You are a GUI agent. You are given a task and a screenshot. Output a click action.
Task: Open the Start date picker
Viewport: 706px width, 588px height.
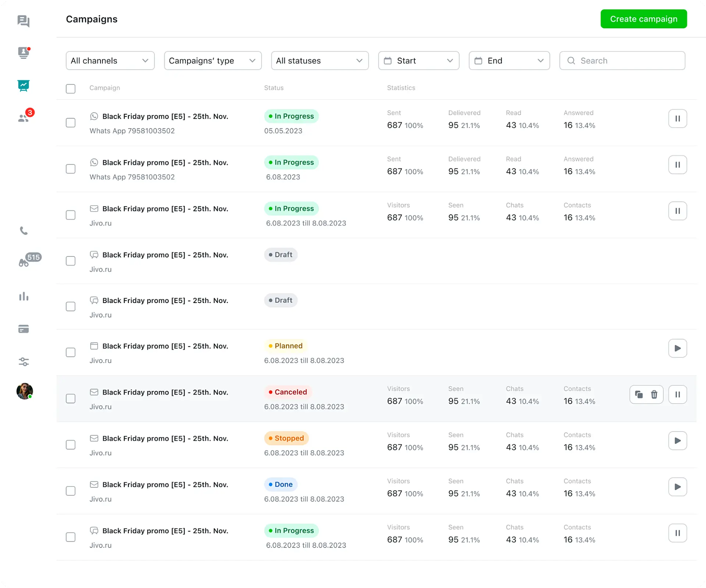pyautogui.click(x=418, y=61)
